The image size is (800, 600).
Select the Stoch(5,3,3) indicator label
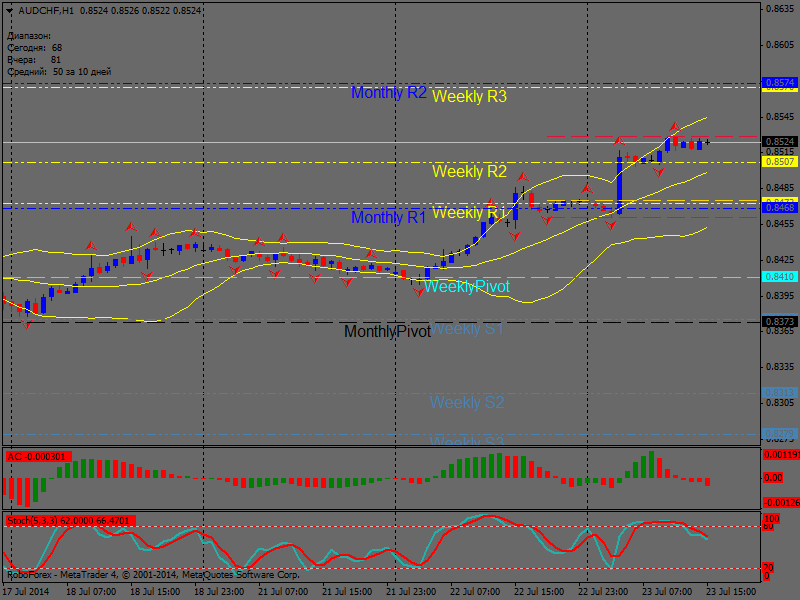tap(70, 521)
